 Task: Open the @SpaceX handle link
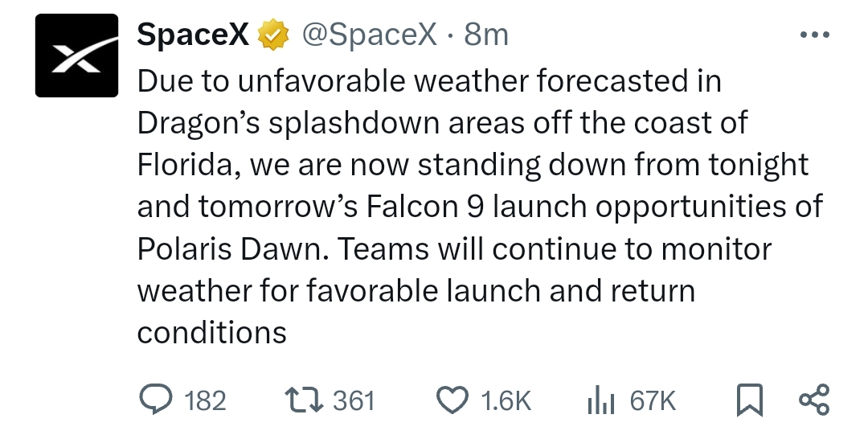[369, 35]
